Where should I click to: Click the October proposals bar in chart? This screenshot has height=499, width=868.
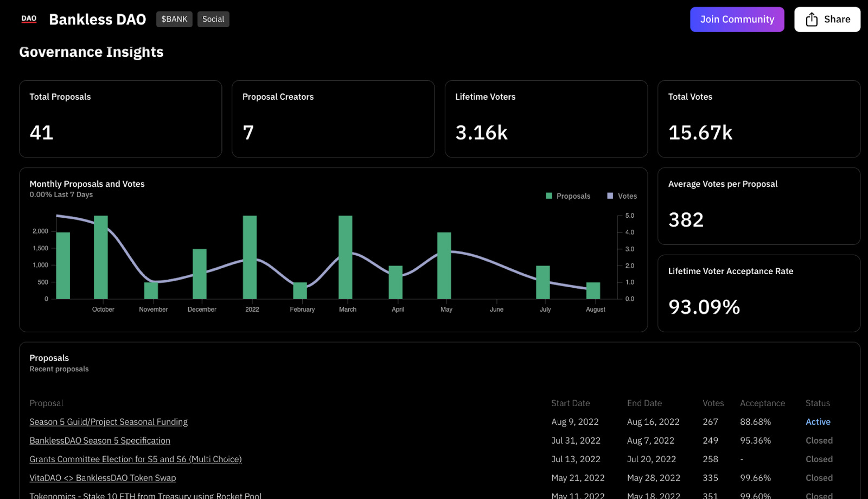101,257
